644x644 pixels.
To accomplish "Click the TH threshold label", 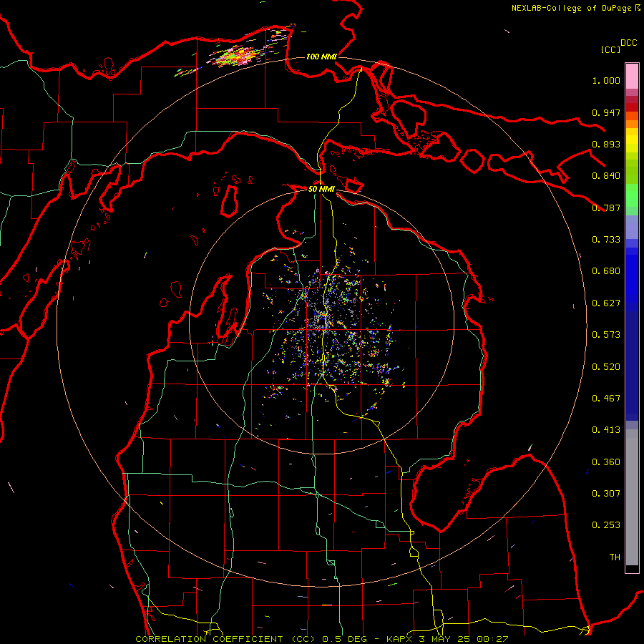I will pos(615,557).
